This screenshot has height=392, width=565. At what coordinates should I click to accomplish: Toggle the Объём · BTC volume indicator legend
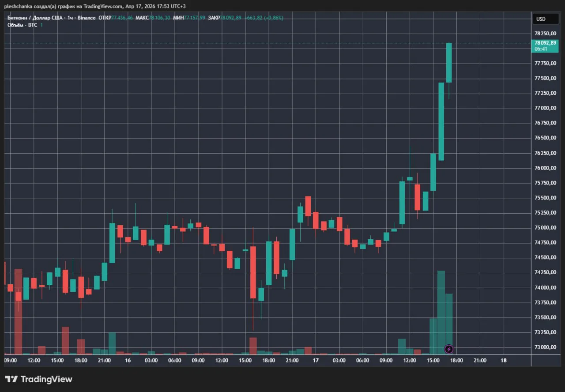coord(22,25)
